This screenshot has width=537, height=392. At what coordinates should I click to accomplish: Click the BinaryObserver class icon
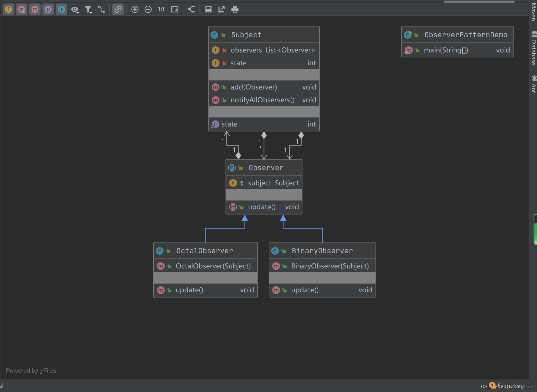275,251
